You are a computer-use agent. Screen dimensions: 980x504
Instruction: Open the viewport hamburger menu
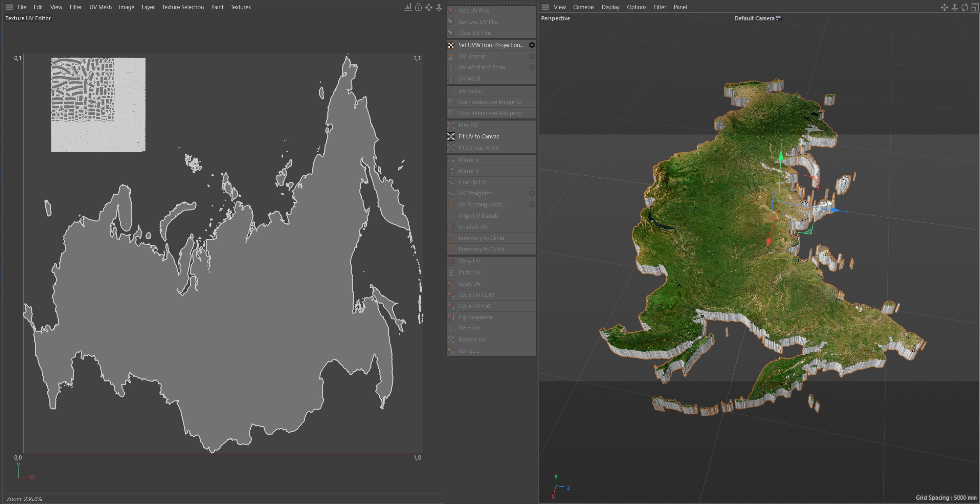[x=545, y=7]
